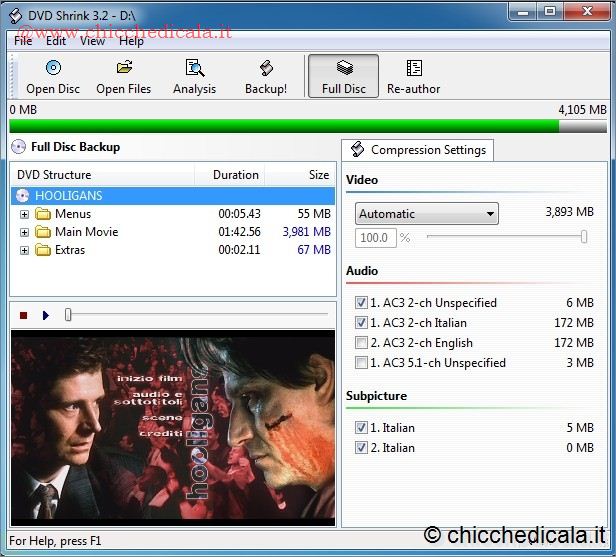This screenshot has height=557, width=616.
Task: Select the HOOLIGANS disc icon
Action: [x=22, y=196]
